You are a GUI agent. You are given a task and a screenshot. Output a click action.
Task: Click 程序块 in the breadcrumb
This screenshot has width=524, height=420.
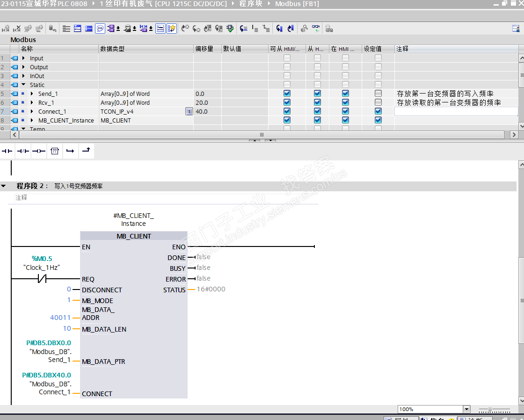click(251, 4)
